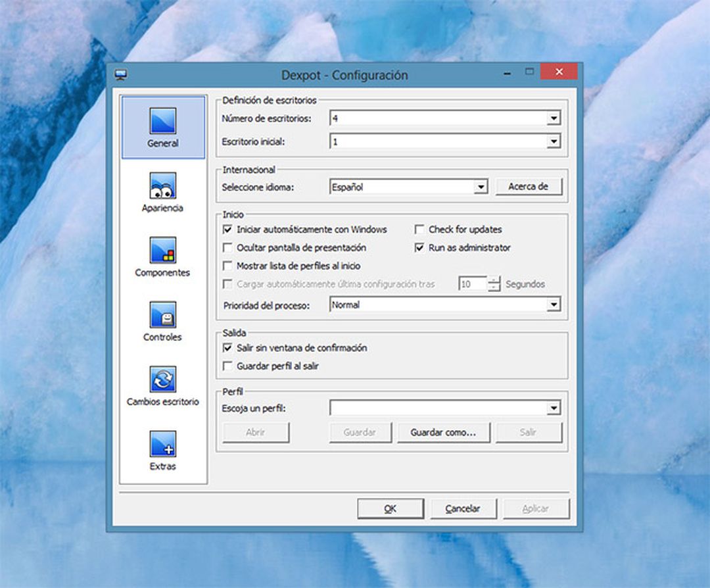Disable Run as administrator
The width and height of the screenshot is (710, 588).
click(419, 248)
